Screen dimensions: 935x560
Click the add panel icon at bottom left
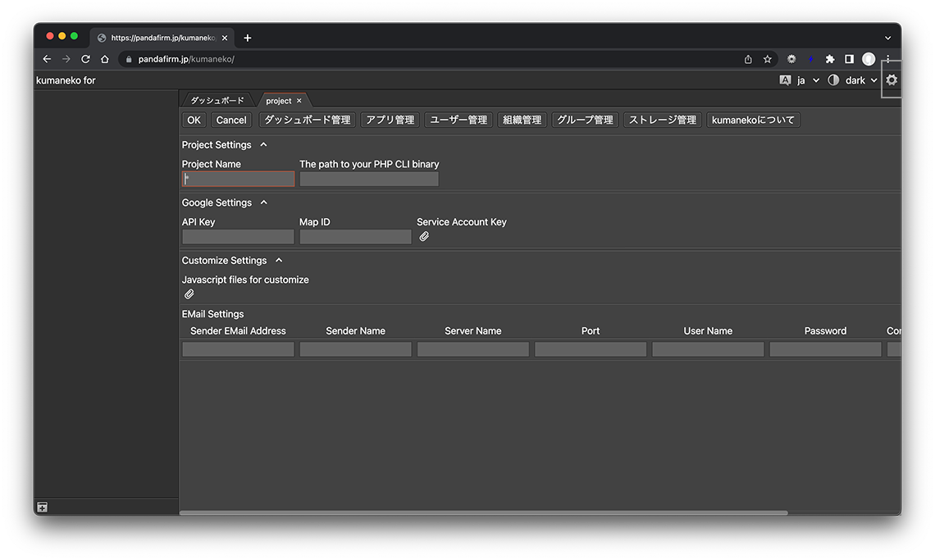[x=42, y=508]
